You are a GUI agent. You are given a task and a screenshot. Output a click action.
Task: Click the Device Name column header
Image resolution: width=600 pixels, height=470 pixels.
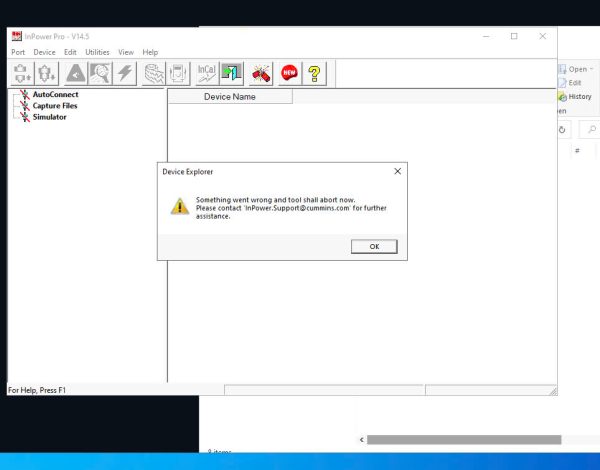(230, 96)
